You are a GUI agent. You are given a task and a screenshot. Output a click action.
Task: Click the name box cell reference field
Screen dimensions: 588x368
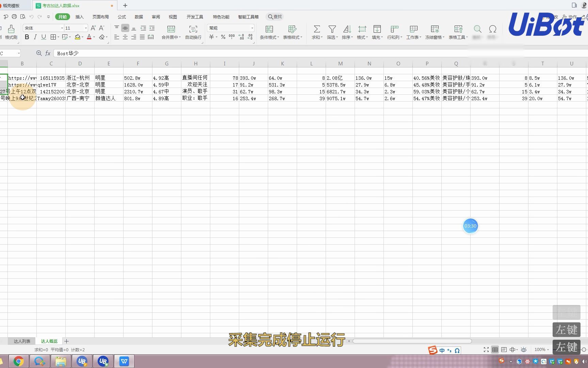pos(10,53)
